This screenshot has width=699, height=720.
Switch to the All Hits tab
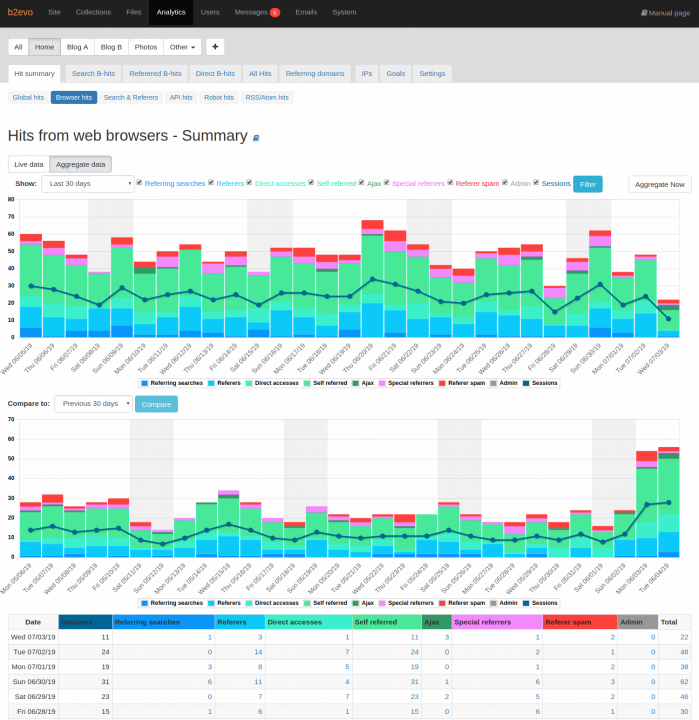260,73
